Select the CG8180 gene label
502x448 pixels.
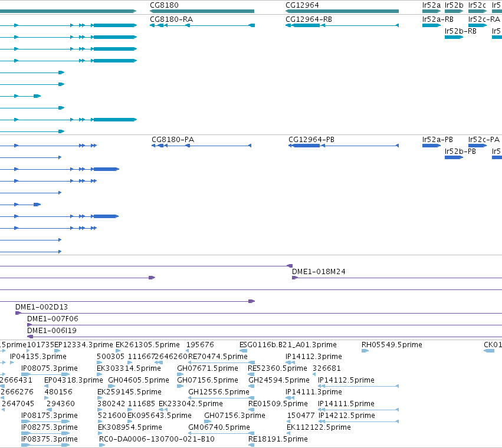[164, 5]
